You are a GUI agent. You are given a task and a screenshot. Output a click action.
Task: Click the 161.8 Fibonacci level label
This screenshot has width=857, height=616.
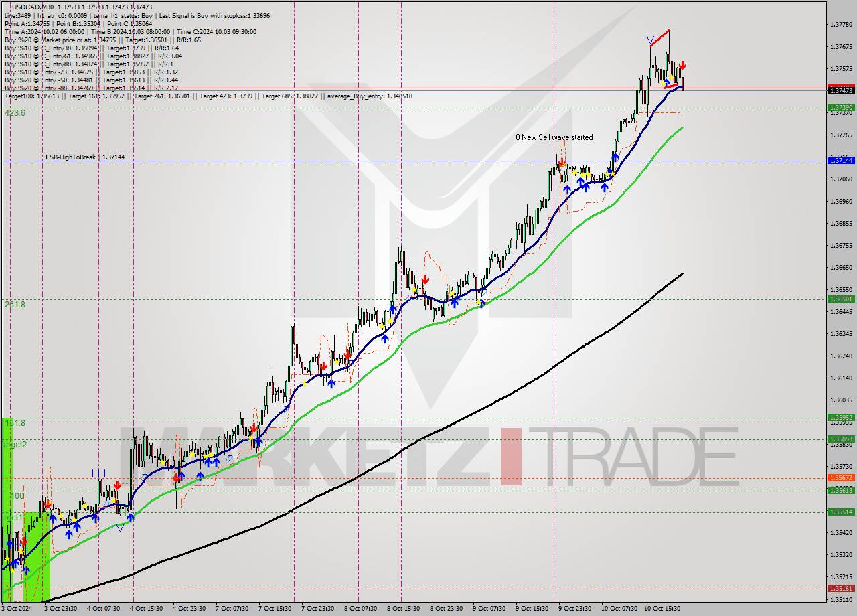pyautogui.click(x=15, y=423)
